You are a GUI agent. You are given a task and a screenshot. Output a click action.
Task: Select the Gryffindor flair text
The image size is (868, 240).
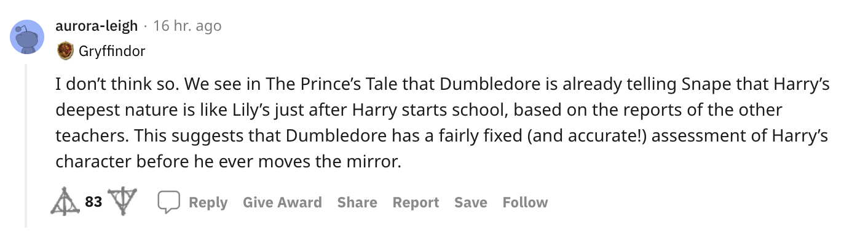click(x=112, y=51)
